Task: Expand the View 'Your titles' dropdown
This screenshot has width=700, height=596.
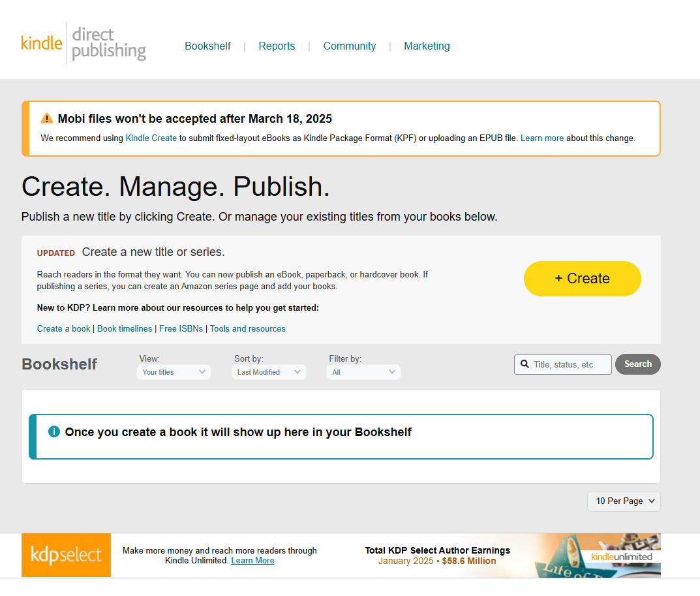Action: point(174,372)
